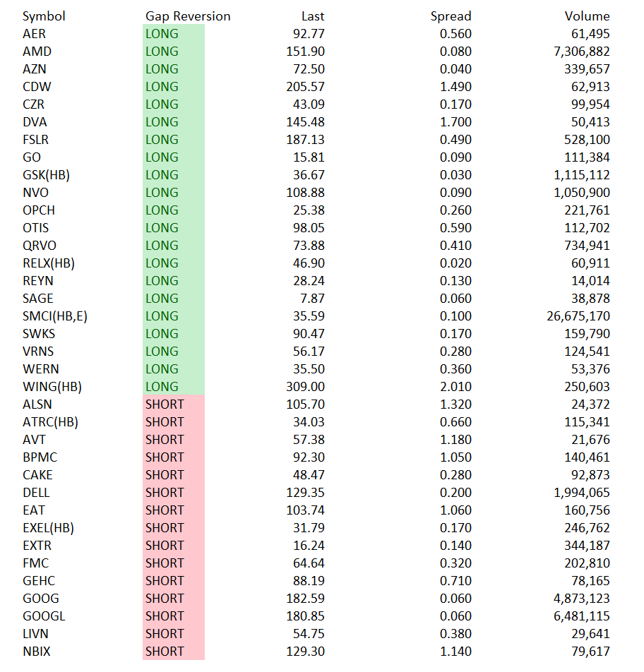
Task: Select the NBIX symbol cell
Action: [x=37, y=652]
